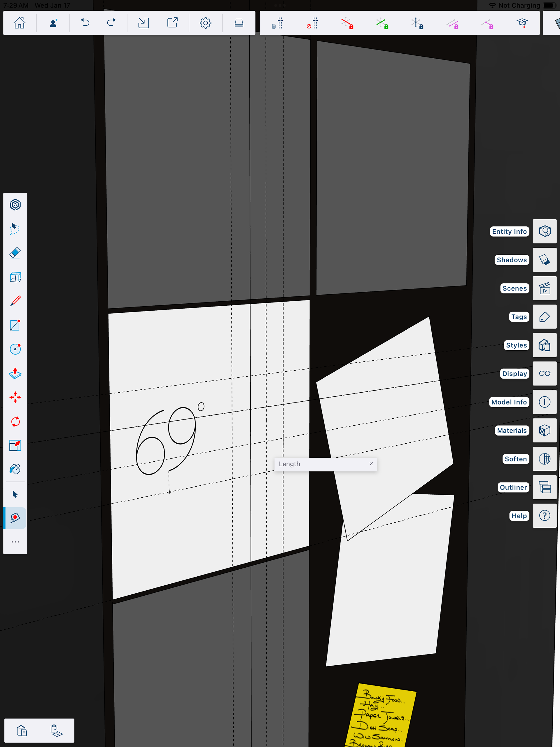Expand more tools via three dots
This screenshot has width=560, height=747.
click(15, 542)
